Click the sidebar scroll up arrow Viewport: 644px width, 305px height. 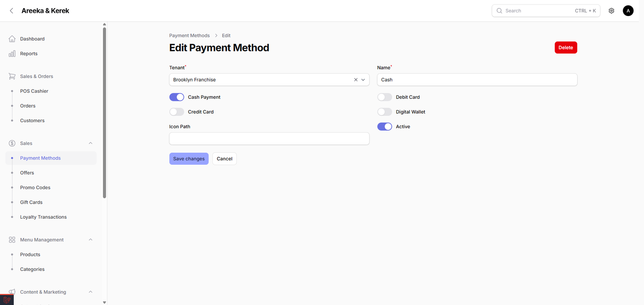pyautogui.click(x=105, y=25)
